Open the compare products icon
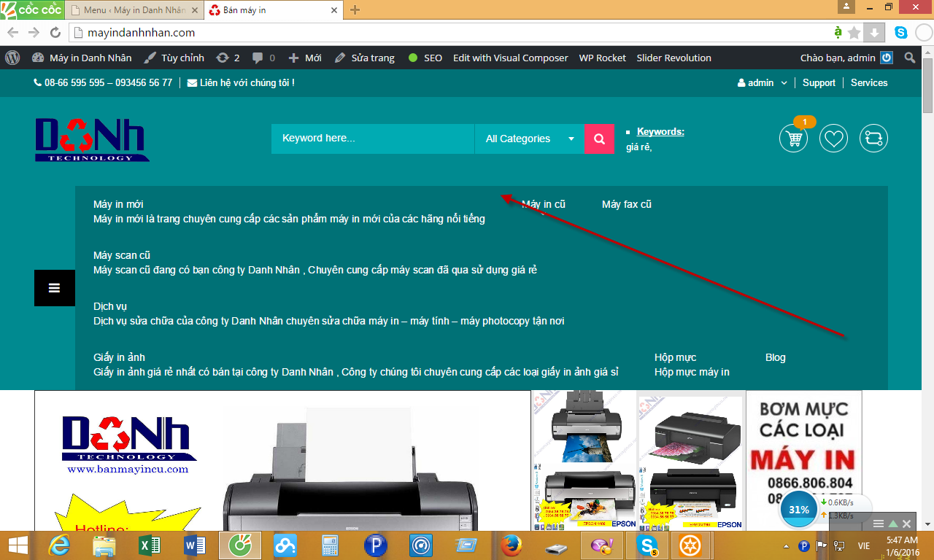The width and height of the screenshot is (934, 560). 873,138
